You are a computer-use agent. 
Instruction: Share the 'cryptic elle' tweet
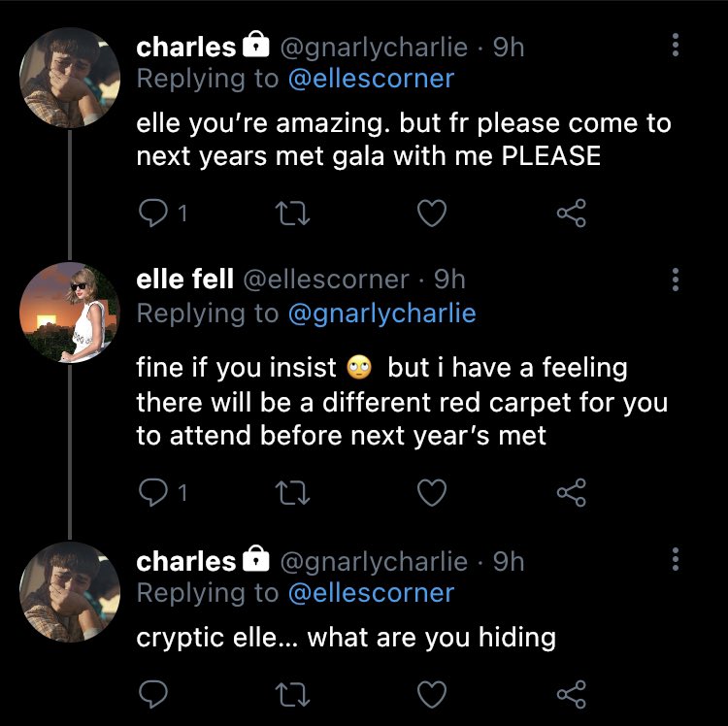tap(572, 694)
